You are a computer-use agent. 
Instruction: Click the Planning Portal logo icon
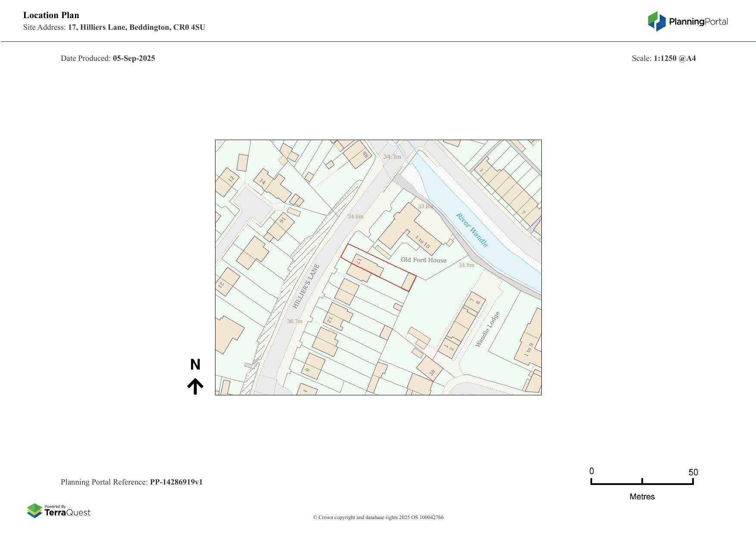tap(656, 21)
